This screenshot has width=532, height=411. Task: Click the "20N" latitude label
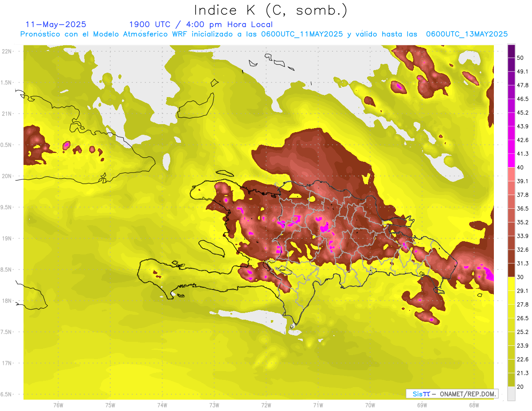[8, 176]
